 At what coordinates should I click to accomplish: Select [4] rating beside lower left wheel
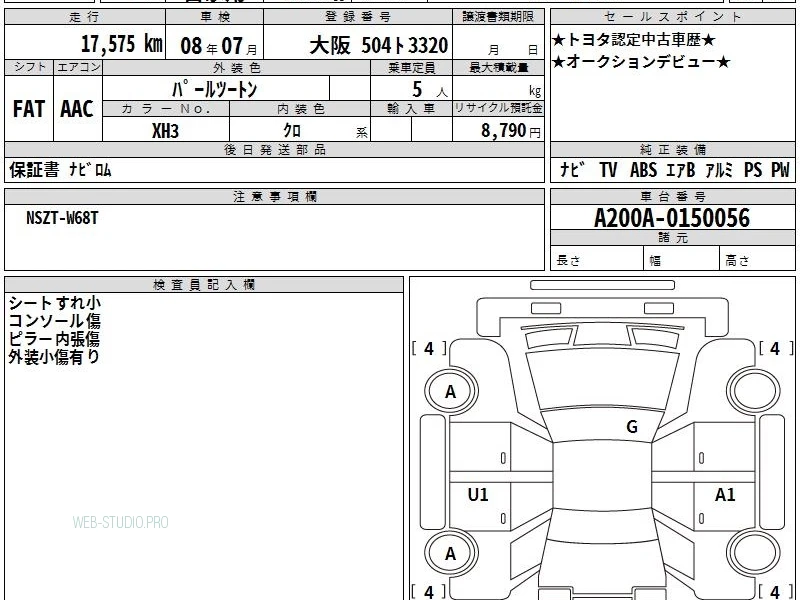coord(429,592)
